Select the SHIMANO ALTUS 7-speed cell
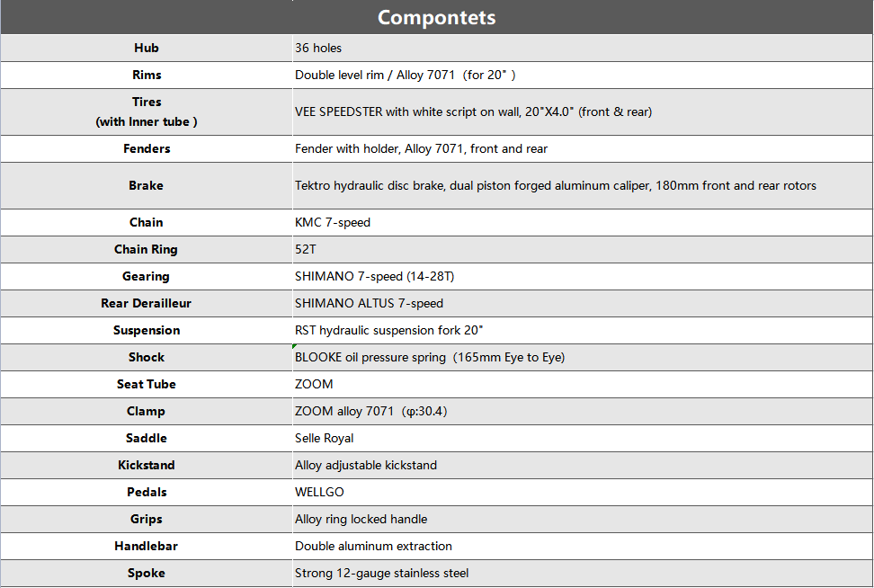Image resolution: width=874 pixels, height=588 pixels. [x=369, y=303]
